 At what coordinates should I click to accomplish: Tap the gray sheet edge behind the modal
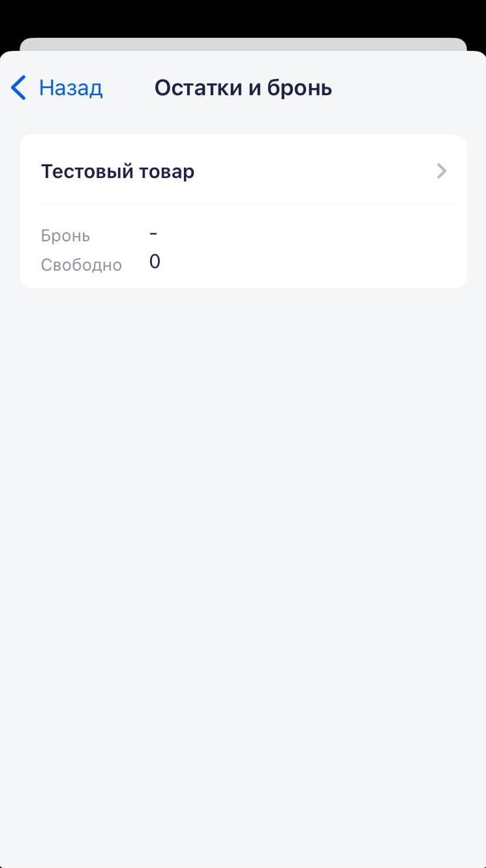(243, 44)
